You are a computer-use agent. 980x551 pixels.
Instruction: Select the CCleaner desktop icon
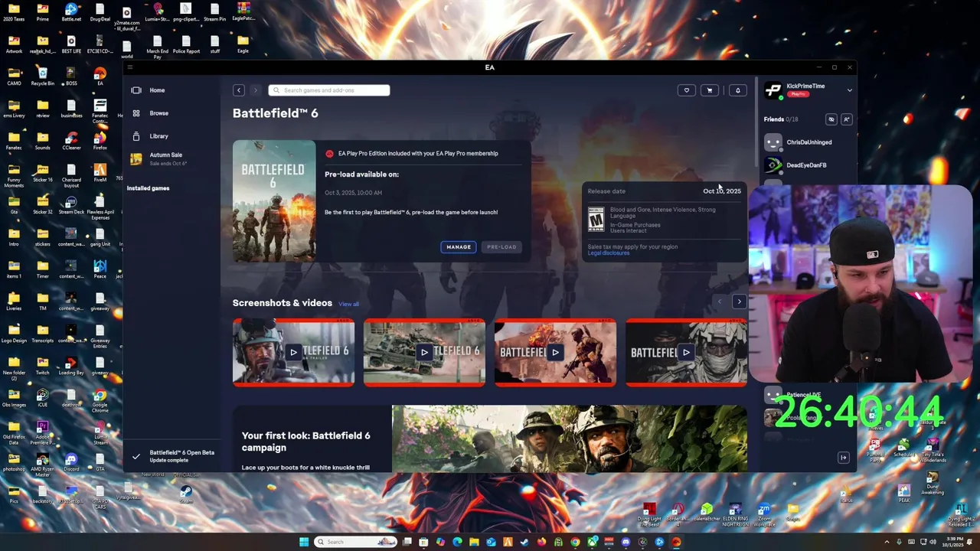pos(71,141)
